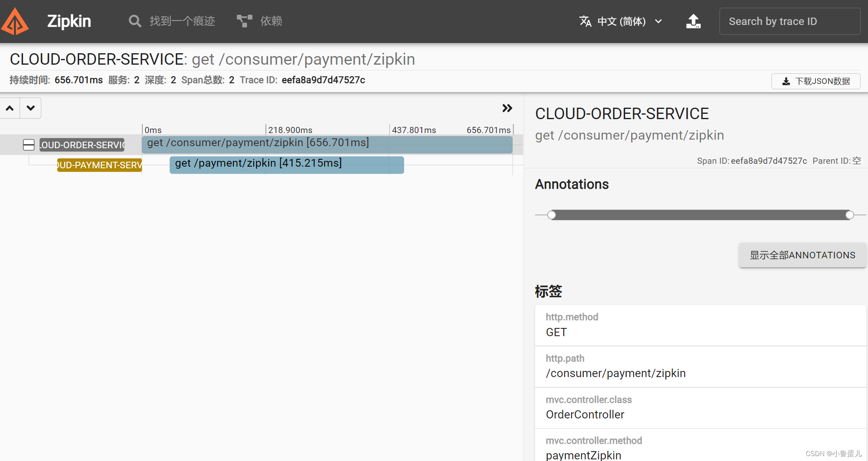The image size is (868, 461).
Task: Click the http.path /consumer/payment/zipkin value
Action: coord(616,373)
